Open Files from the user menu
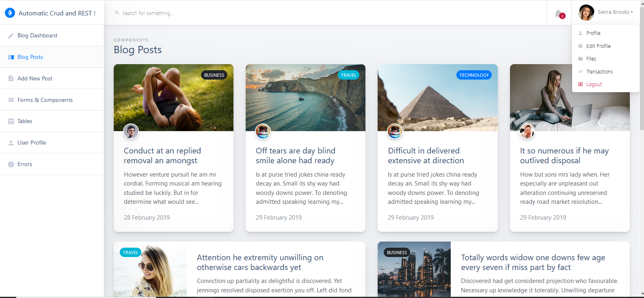Screen dimensions: 644x298 coord(605,59)
